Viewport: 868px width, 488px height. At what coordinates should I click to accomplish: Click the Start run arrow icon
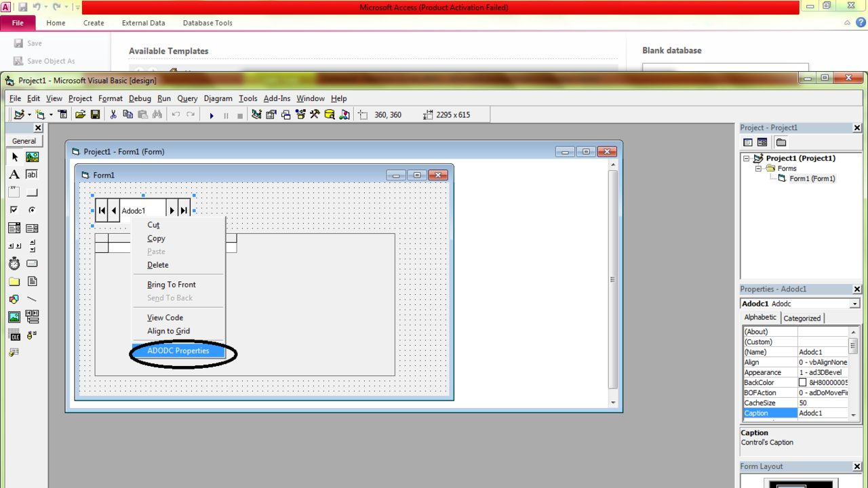[x=211, y=115]
